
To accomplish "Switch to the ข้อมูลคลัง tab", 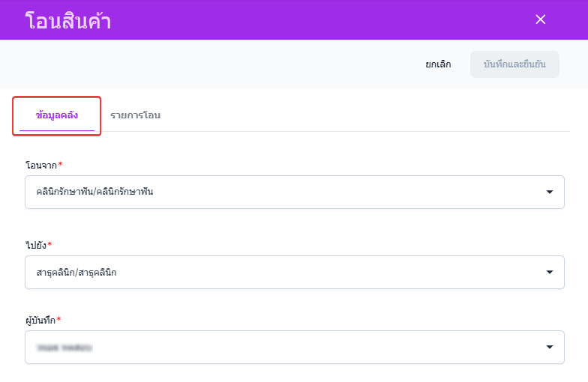I will click(57, 115).
